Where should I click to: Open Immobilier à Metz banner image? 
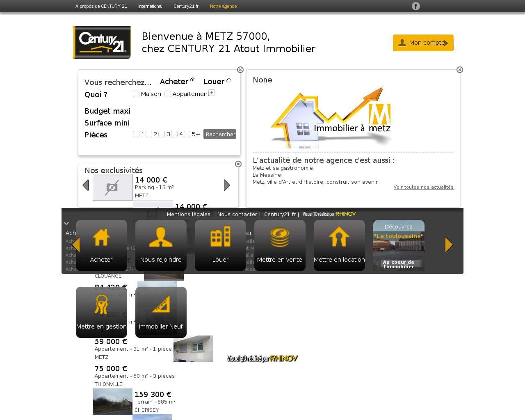pyautogui.click(x=331, y=118)
